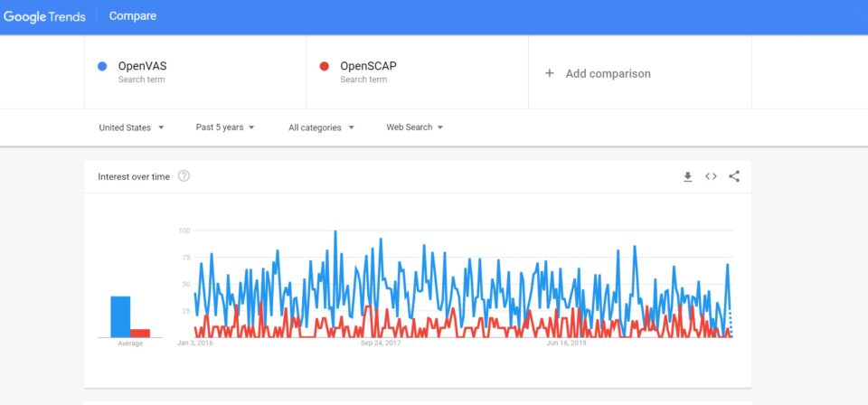Open the help icon beside Interest over time

(184, 176)
